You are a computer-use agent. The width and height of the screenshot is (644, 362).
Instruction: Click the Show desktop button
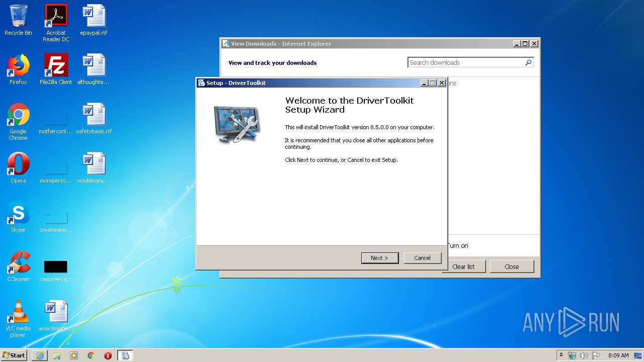click(x=639, y=355)
